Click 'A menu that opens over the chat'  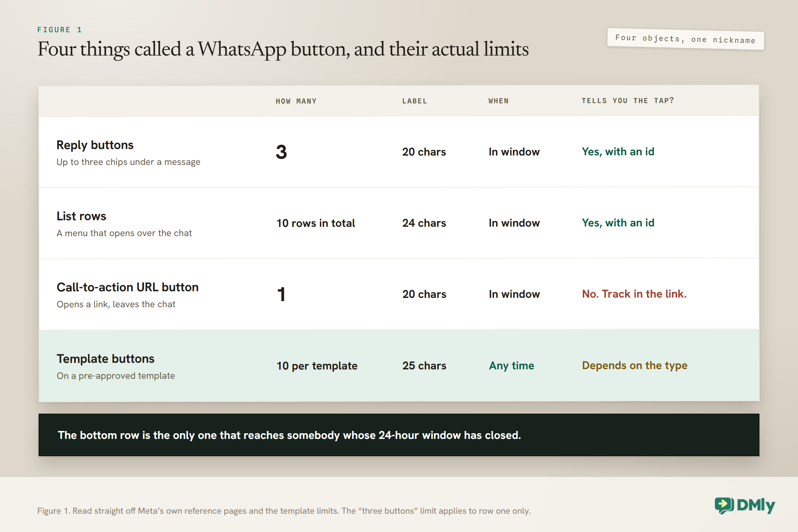click(124, 233)
